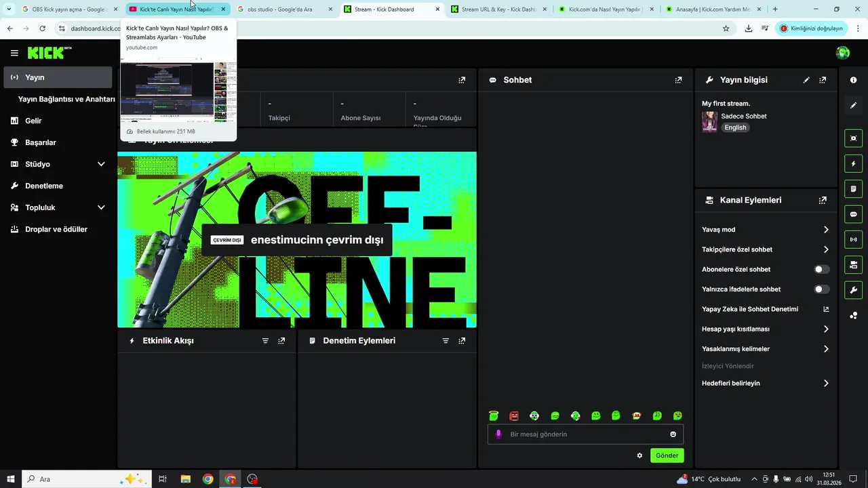Switch to obs studio Google'da Ara tab
This screenshot has height=488, width=868.
[284, 9]
